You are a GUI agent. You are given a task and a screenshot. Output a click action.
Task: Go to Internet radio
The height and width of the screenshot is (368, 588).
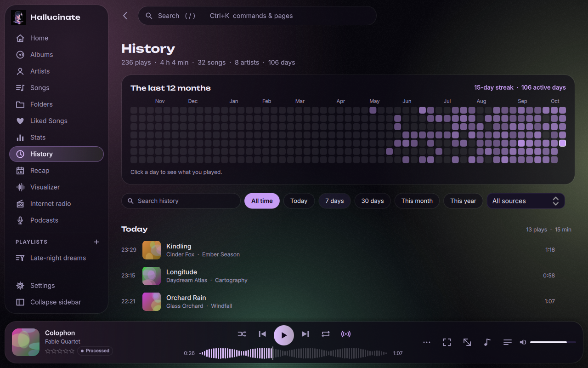(x=57, y=204)
